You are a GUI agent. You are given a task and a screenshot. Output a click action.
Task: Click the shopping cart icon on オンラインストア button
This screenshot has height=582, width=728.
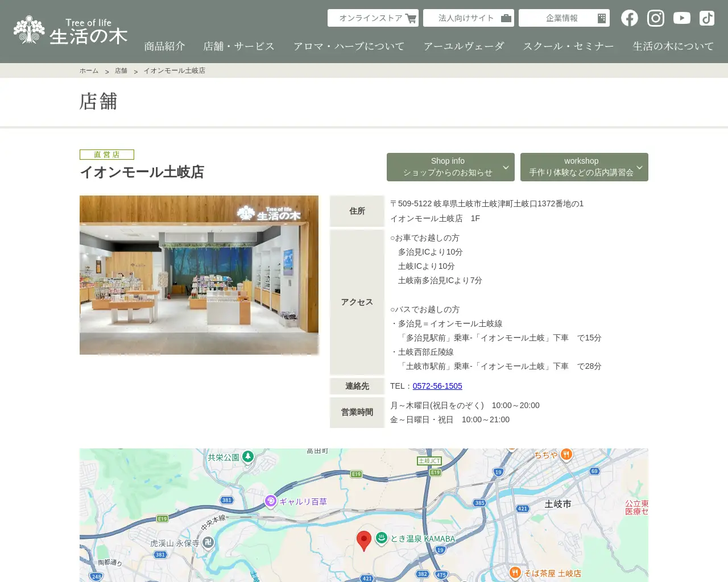(x=411, y=18)
